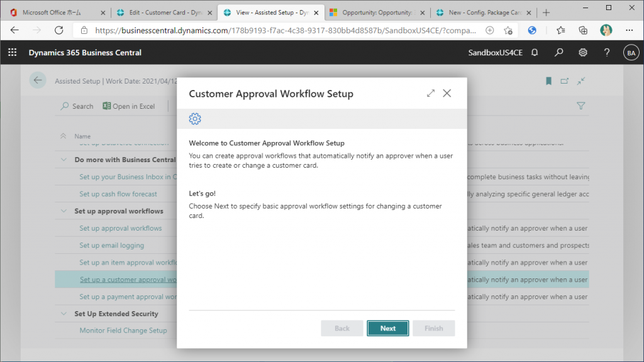Open the notifications bell in Business Central
This screenshot has height=362, width=644.
point(535,53)
